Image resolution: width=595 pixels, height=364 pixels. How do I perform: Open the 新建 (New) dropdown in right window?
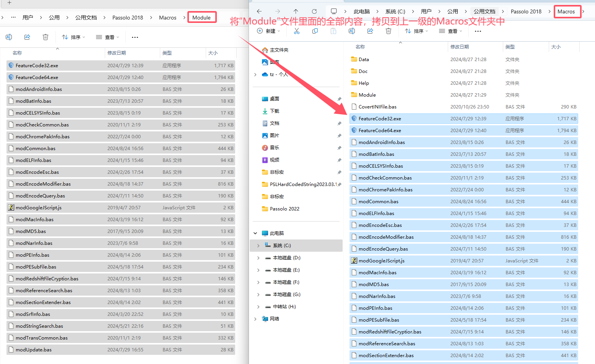coord(268,31)
